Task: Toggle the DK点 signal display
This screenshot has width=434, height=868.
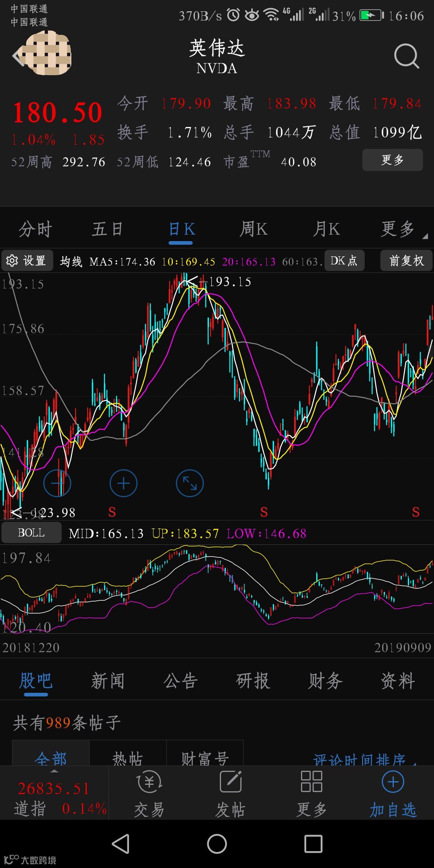Action: [x=344, y=261]
